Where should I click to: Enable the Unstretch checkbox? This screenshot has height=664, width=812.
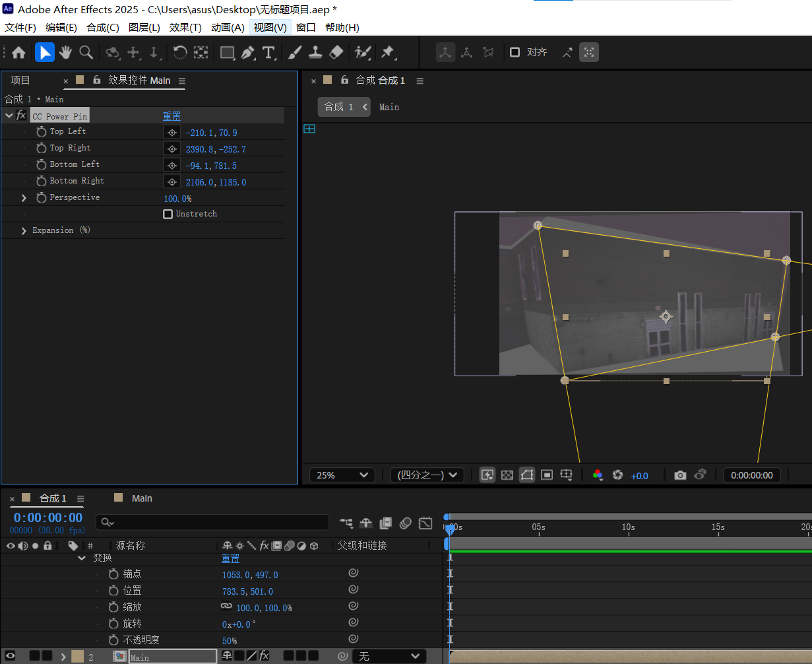pos(168,214)
